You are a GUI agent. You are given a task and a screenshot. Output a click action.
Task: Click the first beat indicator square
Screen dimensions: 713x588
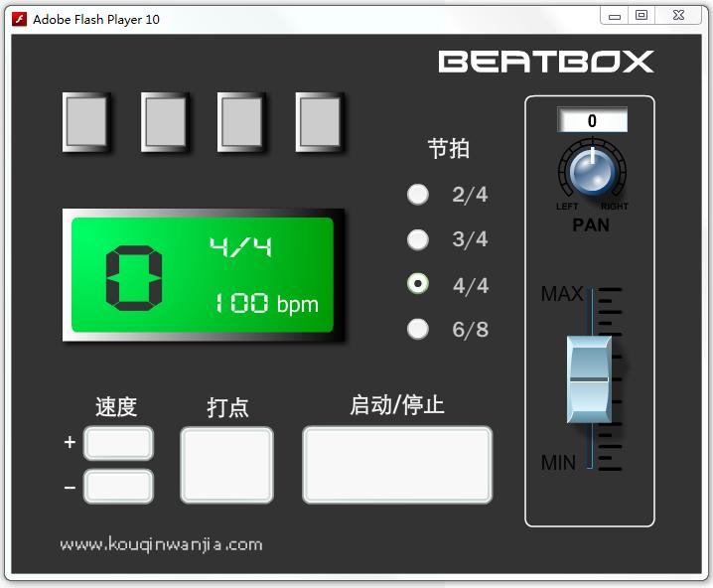click(86, 122)
